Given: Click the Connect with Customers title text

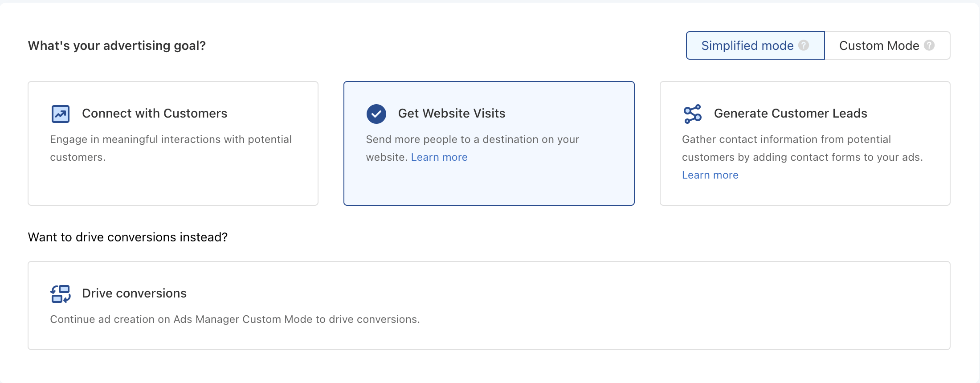Looking at the screenshot, I should 155,114.
